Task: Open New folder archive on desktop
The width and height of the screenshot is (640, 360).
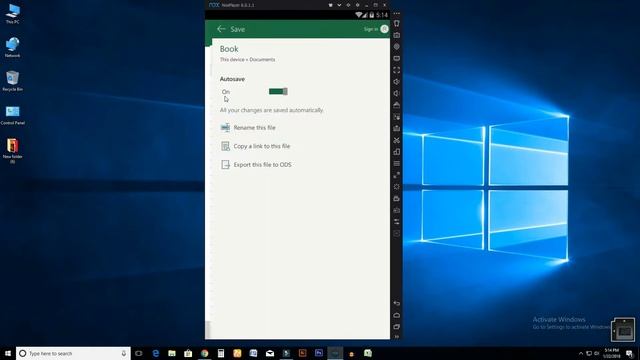Action: 13,151
